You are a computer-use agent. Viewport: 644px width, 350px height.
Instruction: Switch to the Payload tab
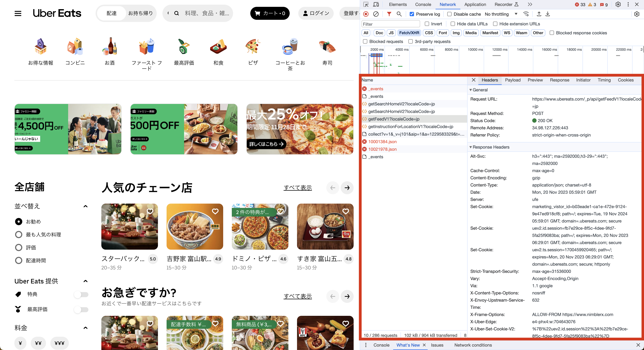(x=512, y=80)
